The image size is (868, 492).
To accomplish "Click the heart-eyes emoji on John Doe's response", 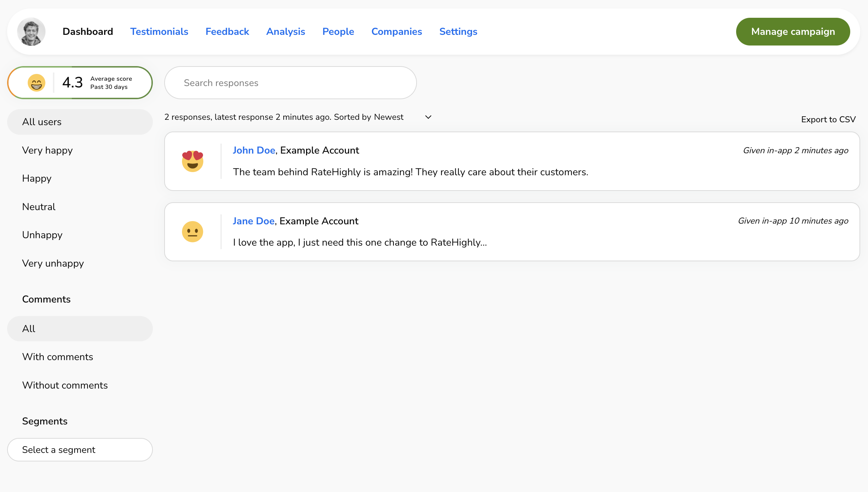I will [x=193, y=161].
